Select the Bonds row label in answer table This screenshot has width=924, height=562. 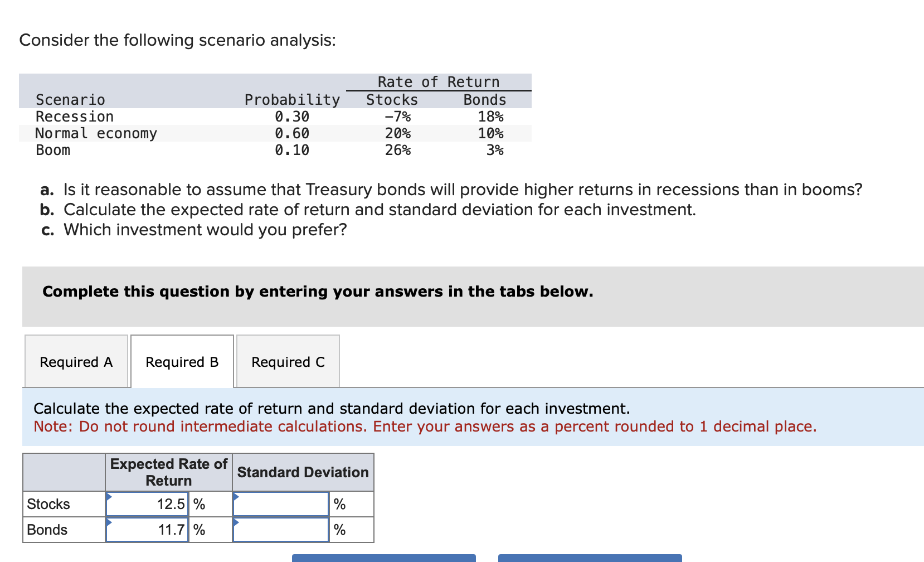pyautogui.click(x=47, y=530)
